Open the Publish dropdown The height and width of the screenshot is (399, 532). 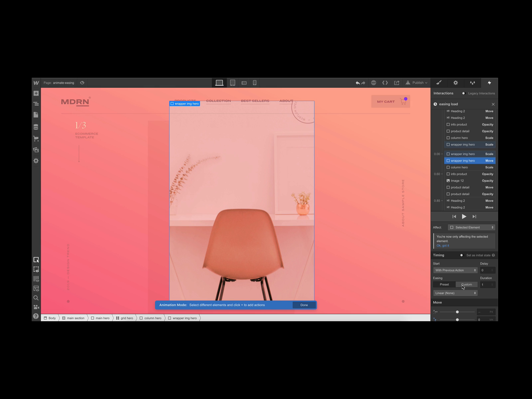click(x=417, y=83)
